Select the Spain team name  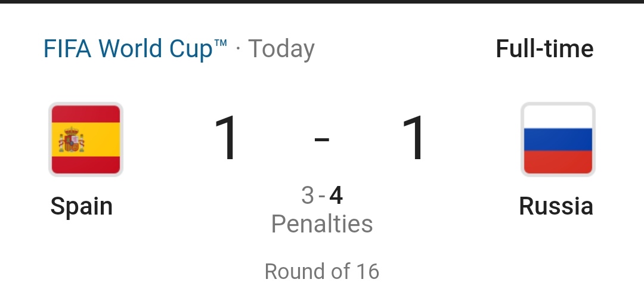coord(81,206)
